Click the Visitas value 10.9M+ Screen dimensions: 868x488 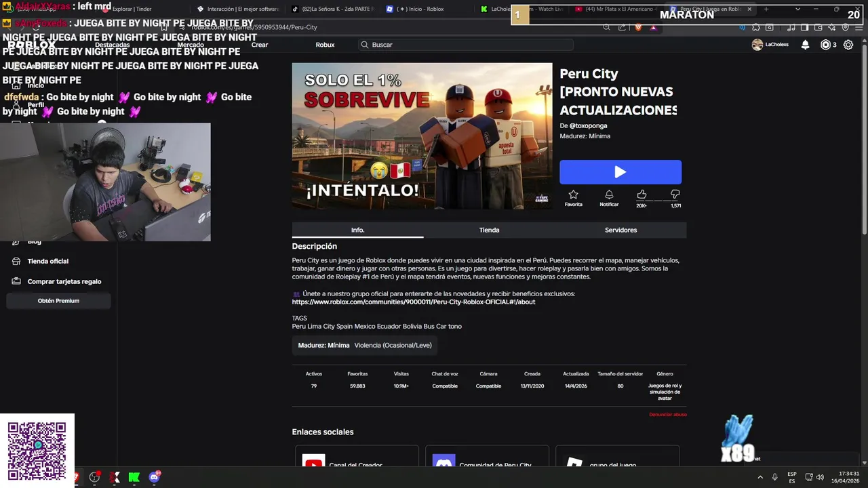tap(401, 386)
